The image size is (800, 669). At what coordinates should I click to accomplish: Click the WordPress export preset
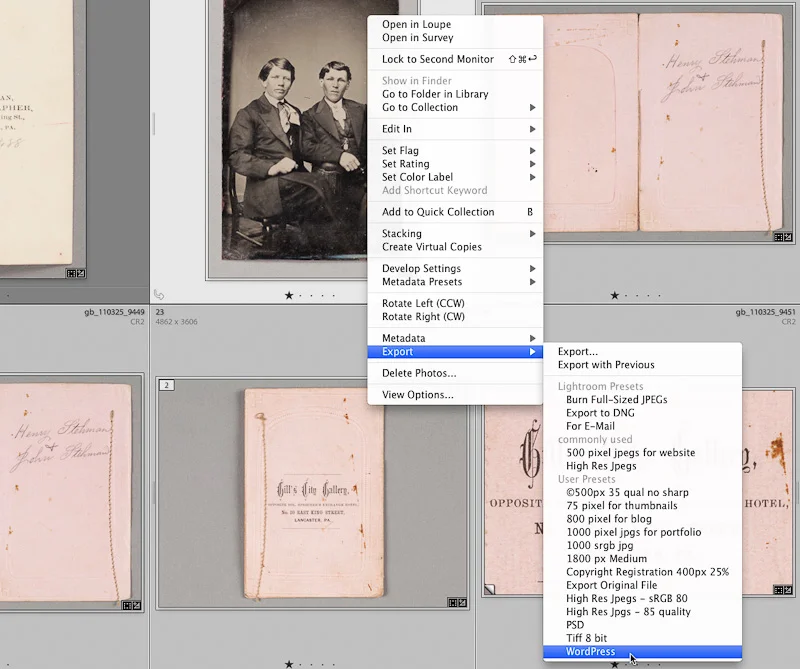tap(642, 652)
